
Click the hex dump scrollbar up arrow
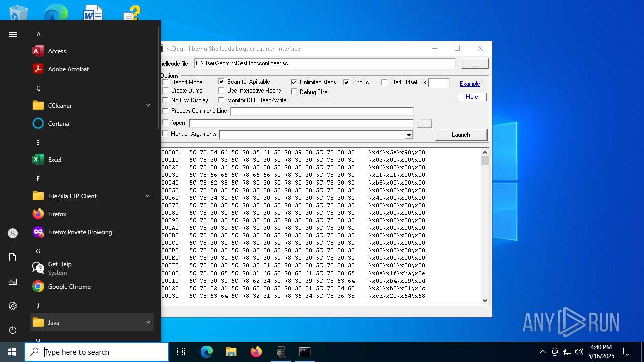pyautogui.click(x=485, y=152)
